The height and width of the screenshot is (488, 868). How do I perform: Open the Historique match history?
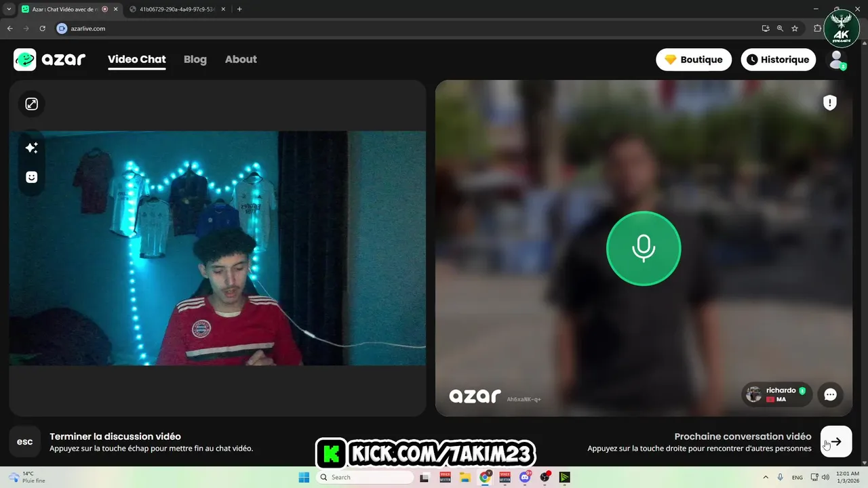click(778, 60)
